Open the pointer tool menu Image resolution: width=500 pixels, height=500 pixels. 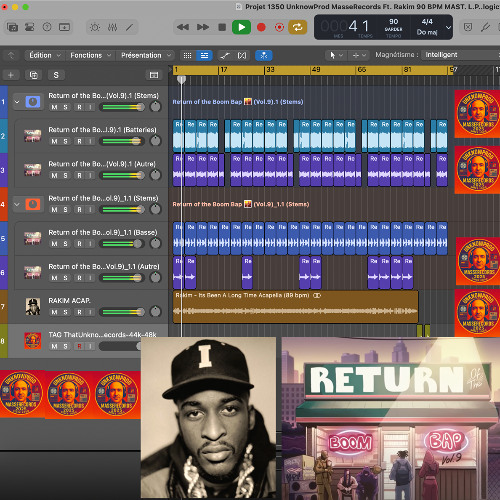(x=335, y=55)
